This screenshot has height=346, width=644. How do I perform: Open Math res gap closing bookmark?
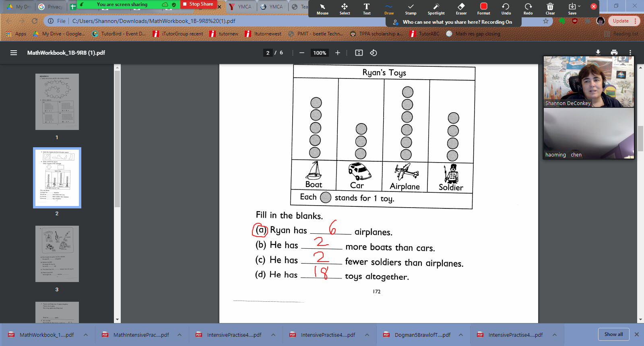pyautogui.click(x=473, y=34)
